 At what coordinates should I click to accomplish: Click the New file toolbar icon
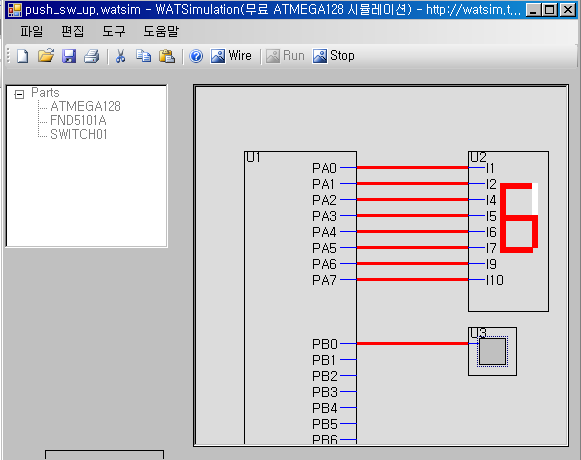coord(23,56)
